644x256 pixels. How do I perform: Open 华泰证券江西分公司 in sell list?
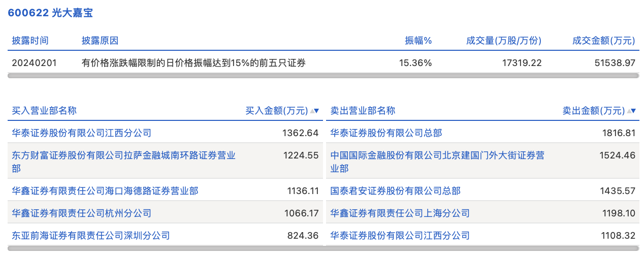click(x=400, y=236)
